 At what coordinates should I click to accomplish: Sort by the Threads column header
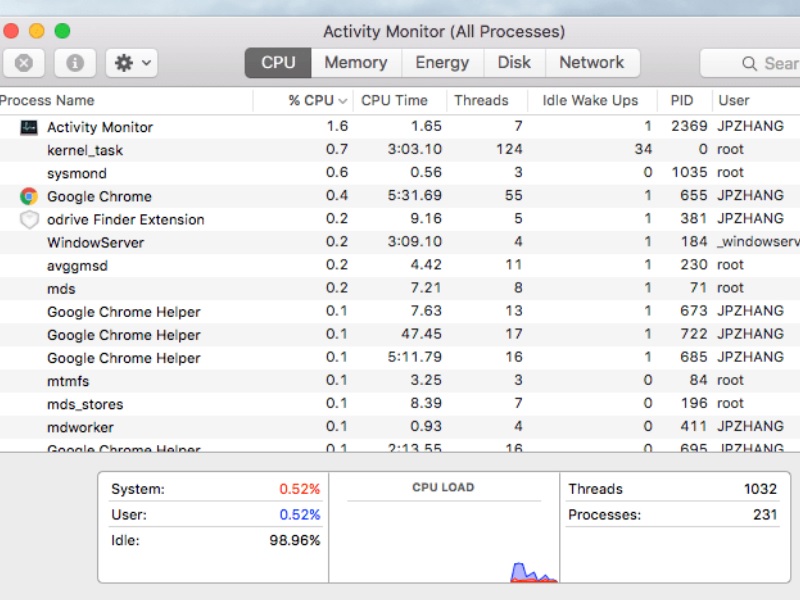point(481,100)
